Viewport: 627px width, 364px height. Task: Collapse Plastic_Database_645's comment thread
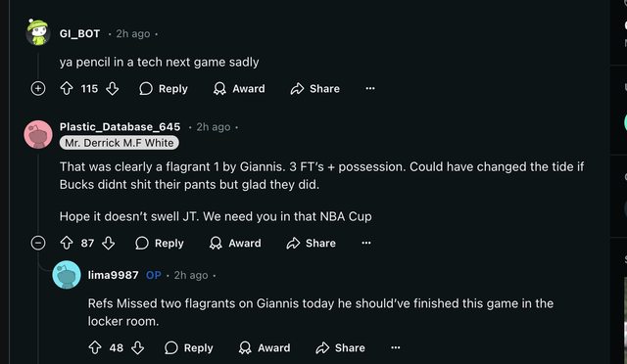pyautogui.click(x=38, y=243)
